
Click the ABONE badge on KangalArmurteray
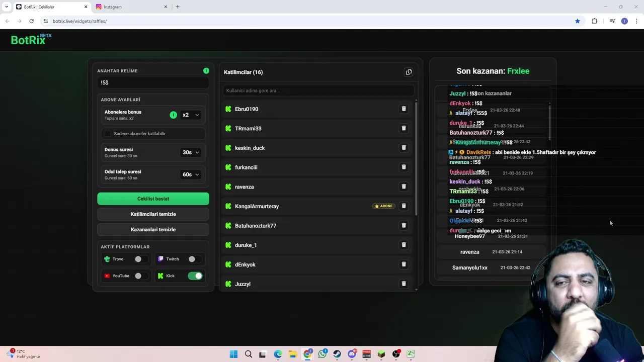tap(383, 206)
